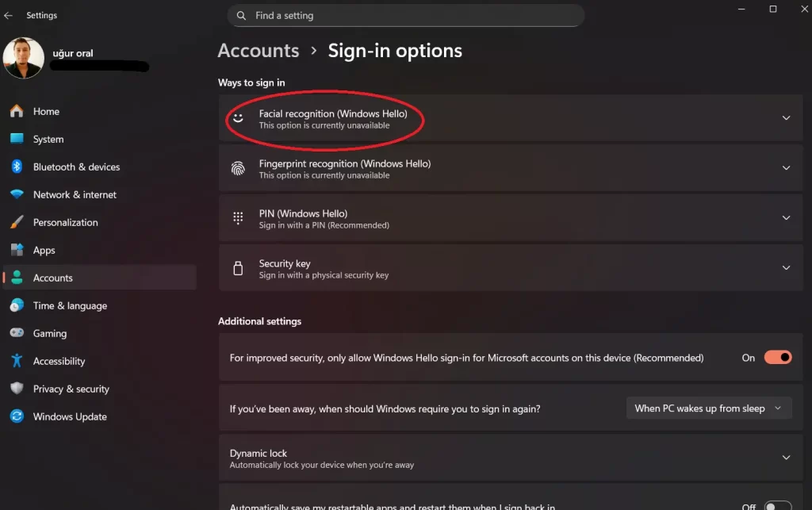
Task: Click the Find a setting search box
Action: pyautogui.click(x=406, y=16)
